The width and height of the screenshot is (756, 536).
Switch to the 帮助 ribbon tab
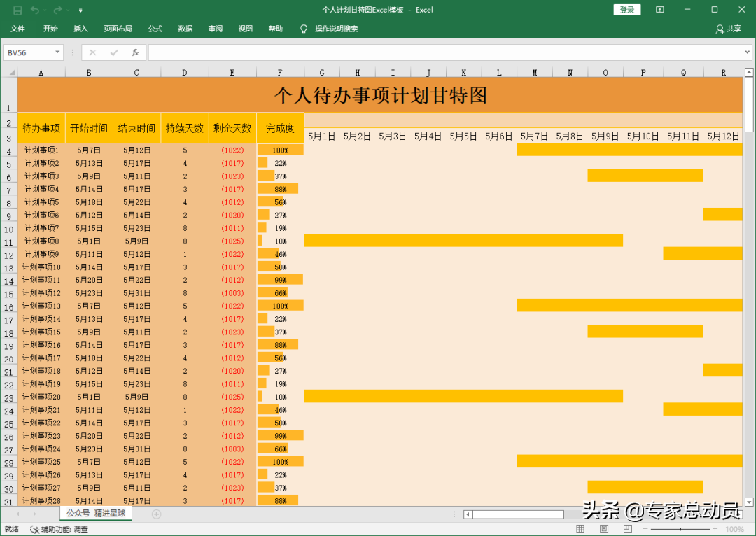(x=276, y=29)
